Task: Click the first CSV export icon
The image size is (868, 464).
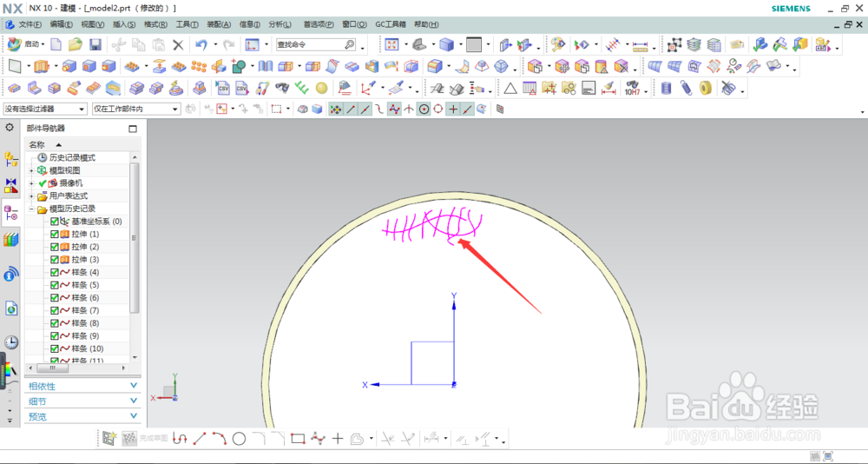Action: [x=223, y=88]
